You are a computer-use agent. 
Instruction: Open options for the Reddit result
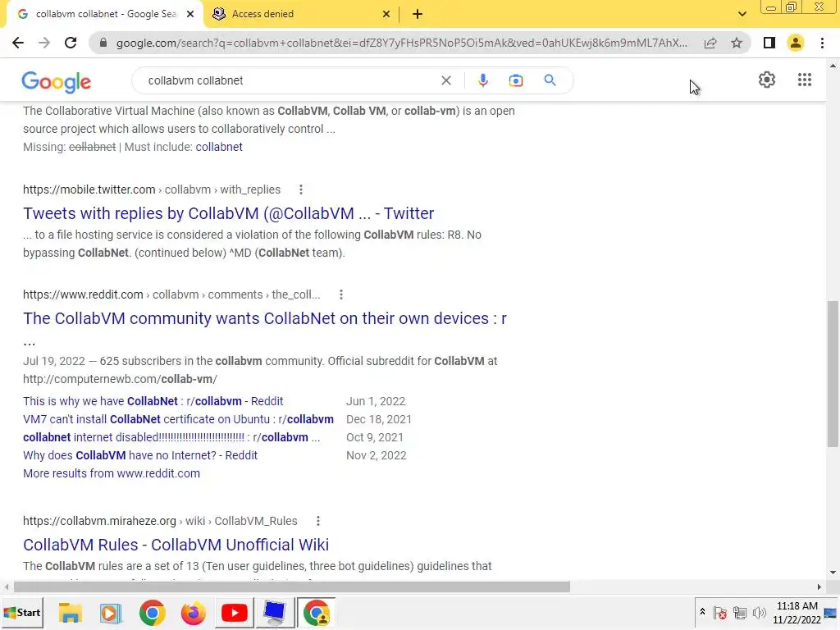coord(340,294)
